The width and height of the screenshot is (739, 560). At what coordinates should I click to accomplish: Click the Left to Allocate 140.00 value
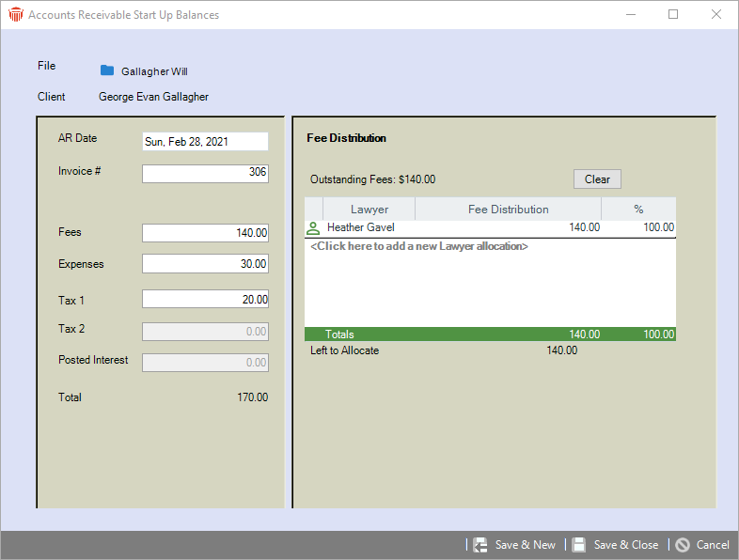click(562, 350)
